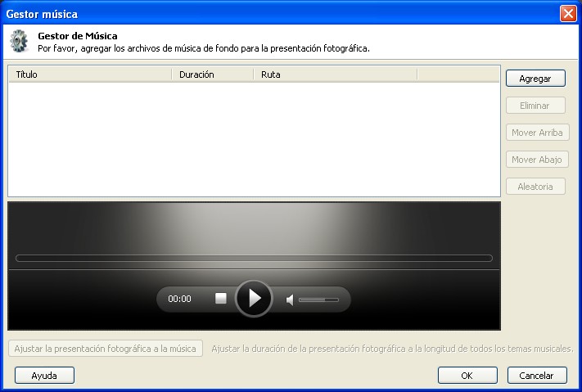Open Ayuda help

(x=44, y=376)
